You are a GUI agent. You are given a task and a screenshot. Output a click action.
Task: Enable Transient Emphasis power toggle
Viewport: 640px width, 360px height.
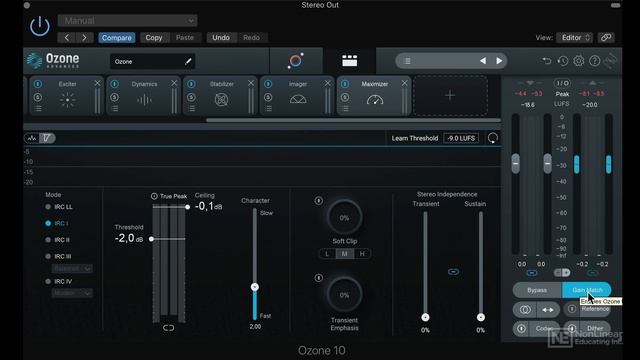point(318,278)
